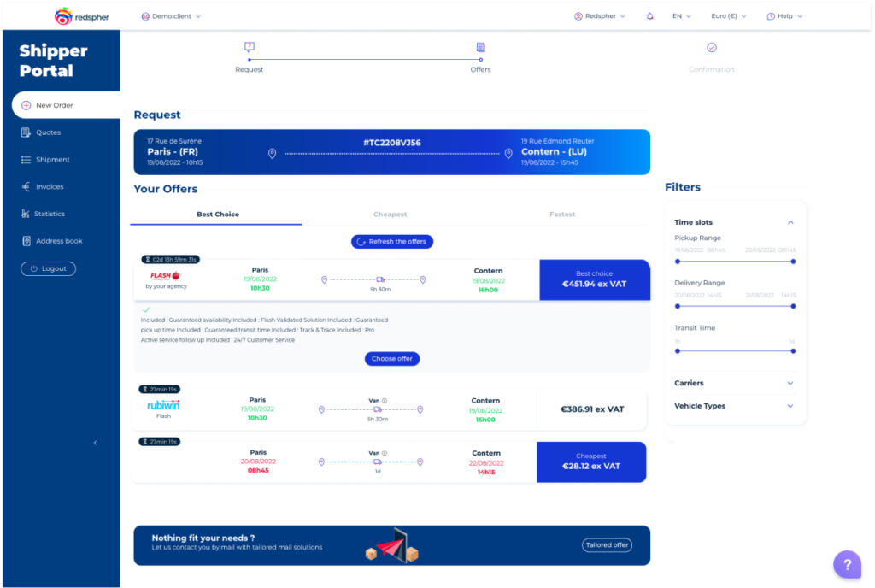
Task: Click the Delivery Range left slider handle
Action: point(678,306)
